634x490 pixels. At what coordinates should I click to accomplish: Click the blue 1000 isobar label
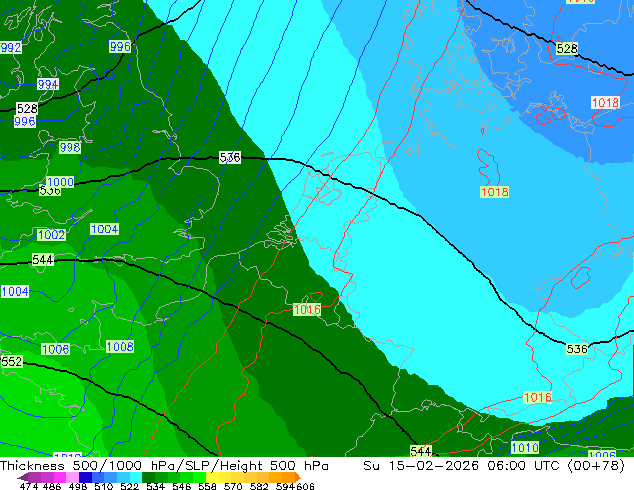tap(60, 182)
